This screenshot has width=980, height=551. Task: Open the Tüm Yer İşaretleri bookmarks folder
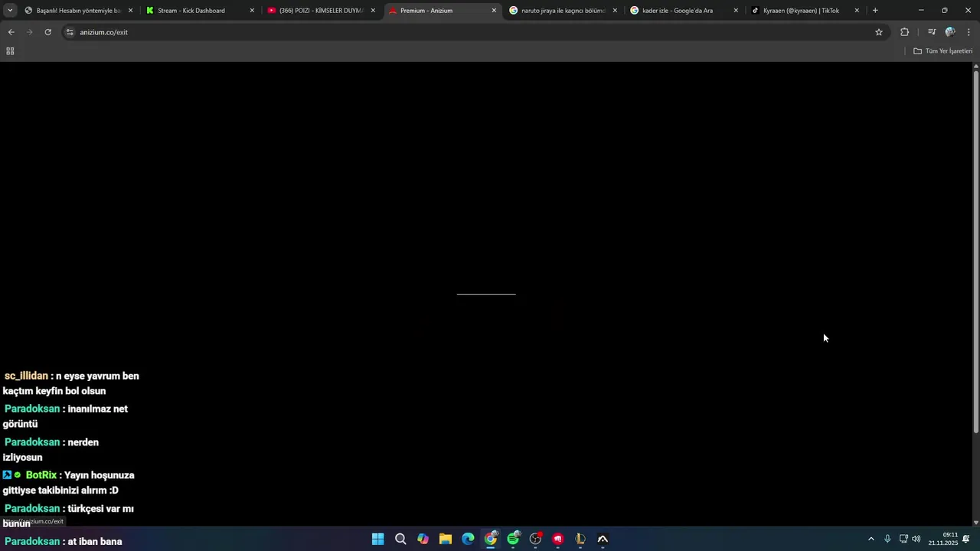(943, 51)
